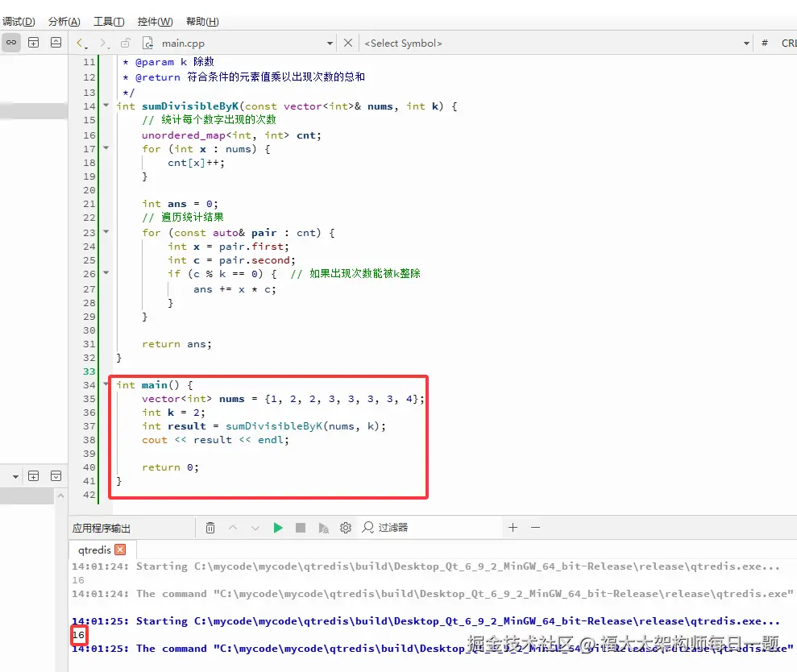The width and height of the screenshot is (797, 672).
Task: Click the 'return ans;' statement
Action: click(176, 344)
